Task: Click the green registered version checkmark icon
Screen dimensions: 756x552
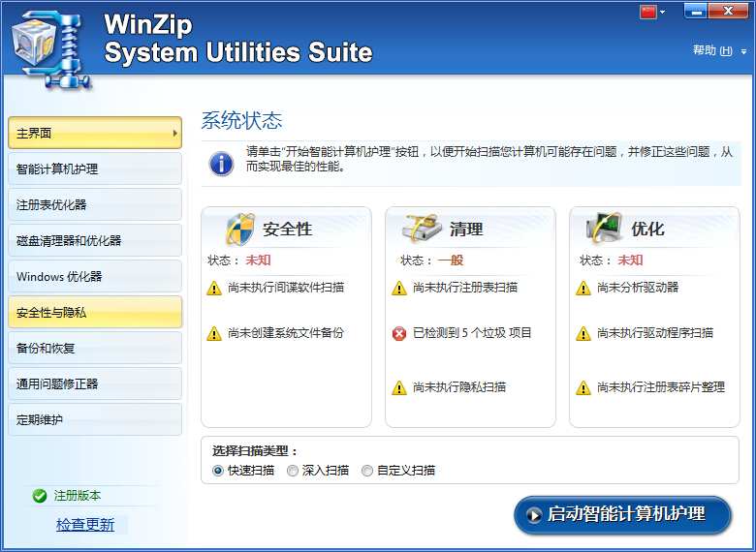Action: [40, 496]
